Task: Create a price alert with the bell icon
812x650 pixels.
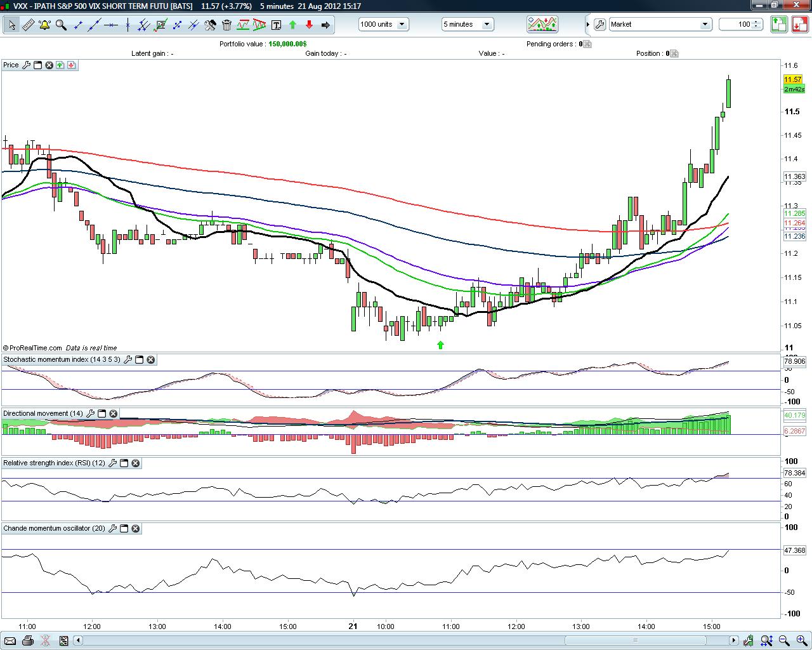Action: [x=44, y=25]
